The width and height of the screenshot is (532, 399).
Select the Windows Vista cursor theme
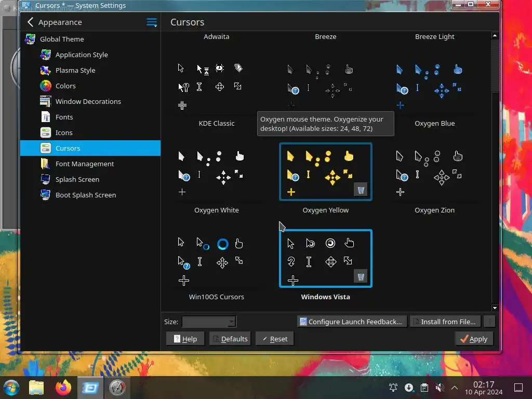325,259
